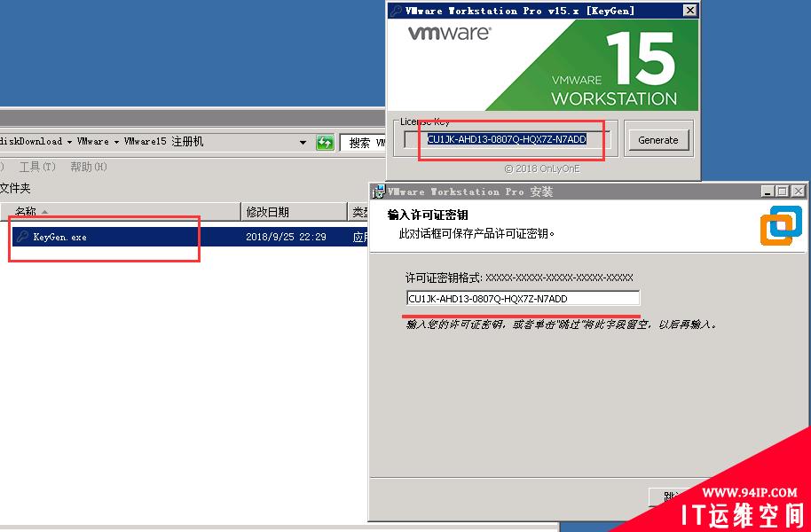
Task: Minimize the VMware Workstation Pro installer window
Action: (x=768, y=192)
